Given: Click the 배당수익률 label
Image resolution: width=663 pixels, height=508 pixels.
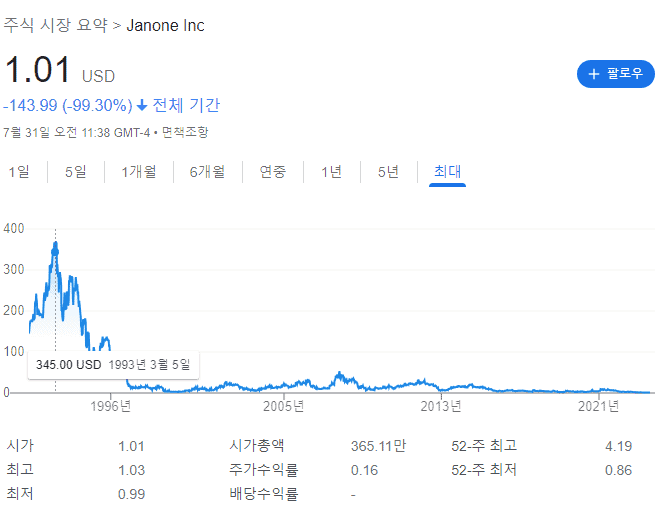Looking at the screenshot, I should point(264,494).
